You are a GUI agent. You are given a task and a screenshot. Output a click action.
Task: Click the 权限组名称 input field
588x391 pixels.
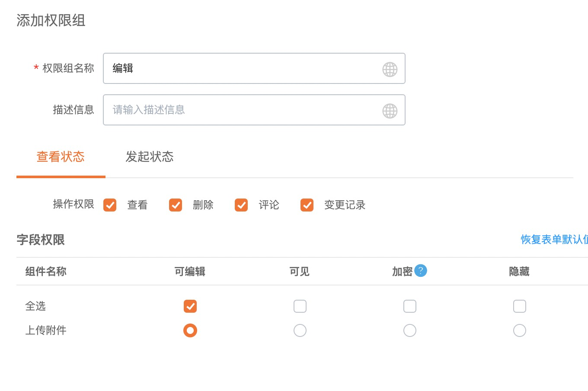[x=242, y=68]
